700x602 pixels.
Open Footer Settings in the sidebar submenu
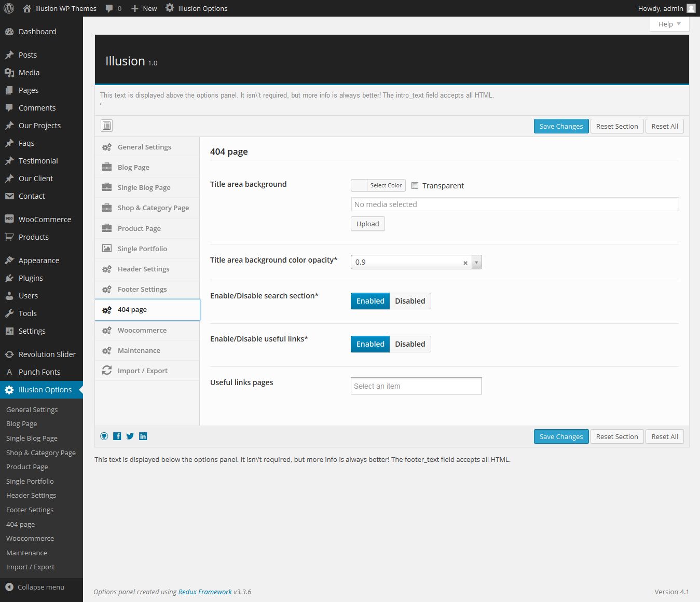tap(30, 510)
